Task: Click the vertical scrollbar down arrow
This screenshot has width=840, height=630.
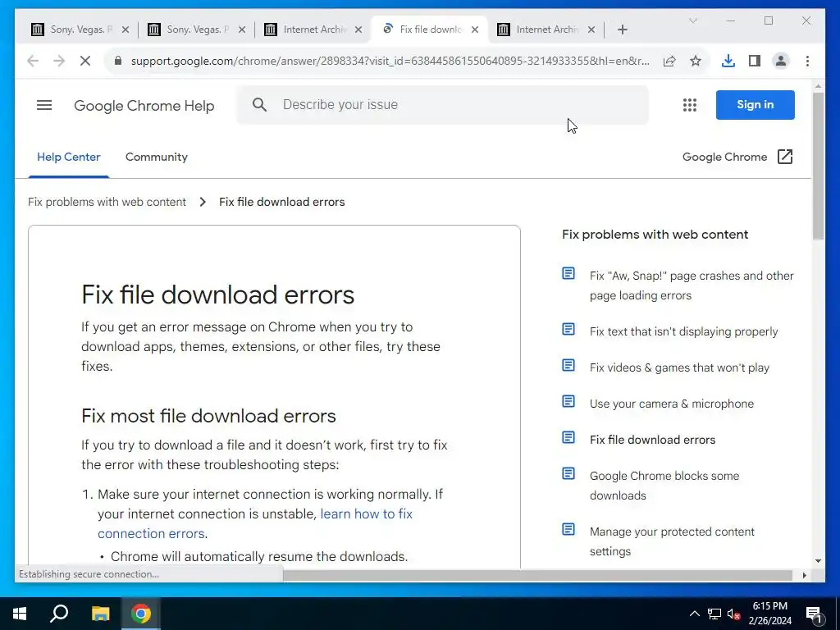Action: click(818, 561)
